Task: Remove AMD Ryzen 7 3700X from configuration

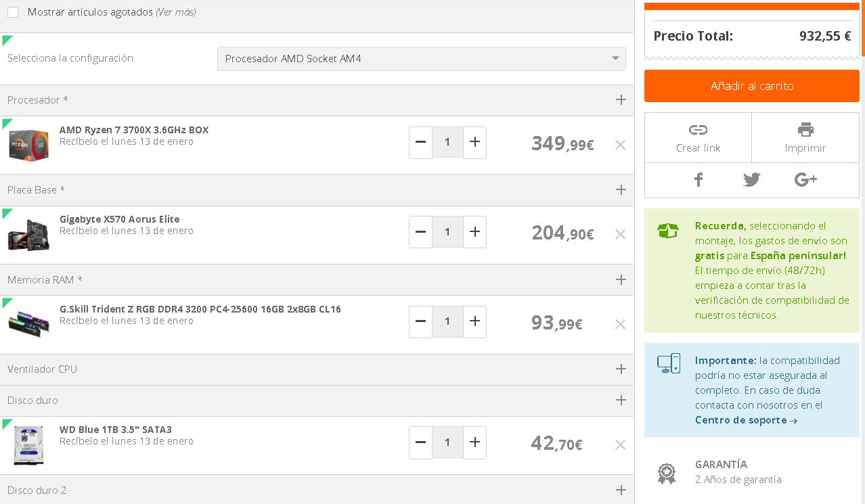Action: (x=620, y=145)
